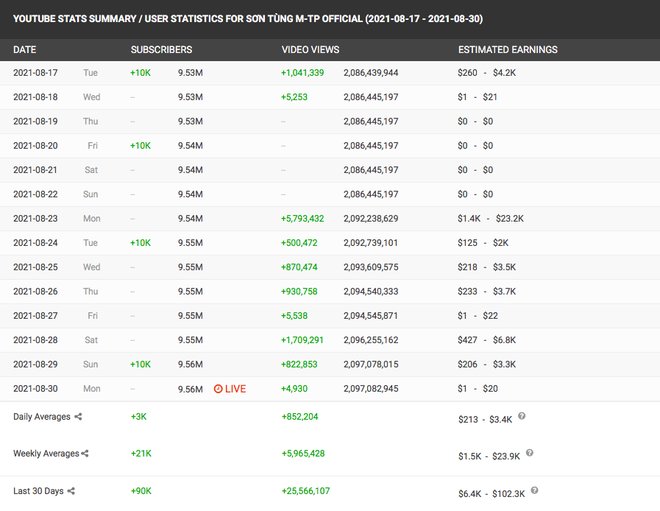Click views gain +5,538
The width and height of the screenshot is (660, 511).
(x=294, y=316)
